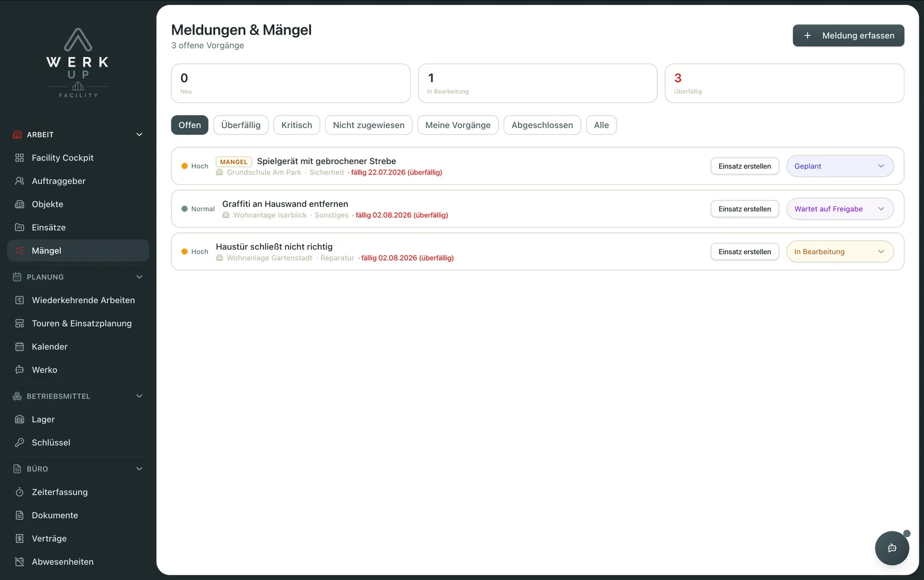
Task: Collapse the ARBEIT sidebar section
Action: point(139,135)
